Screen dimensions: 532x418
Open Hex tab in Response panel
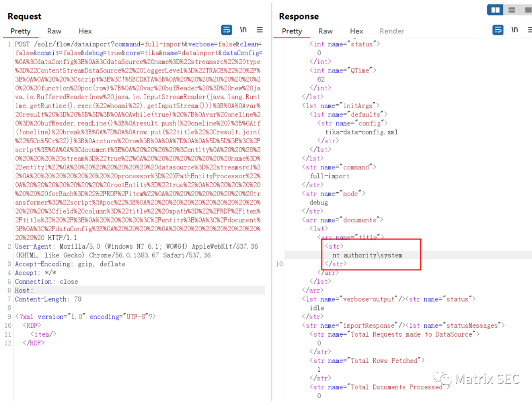(356, 31)
